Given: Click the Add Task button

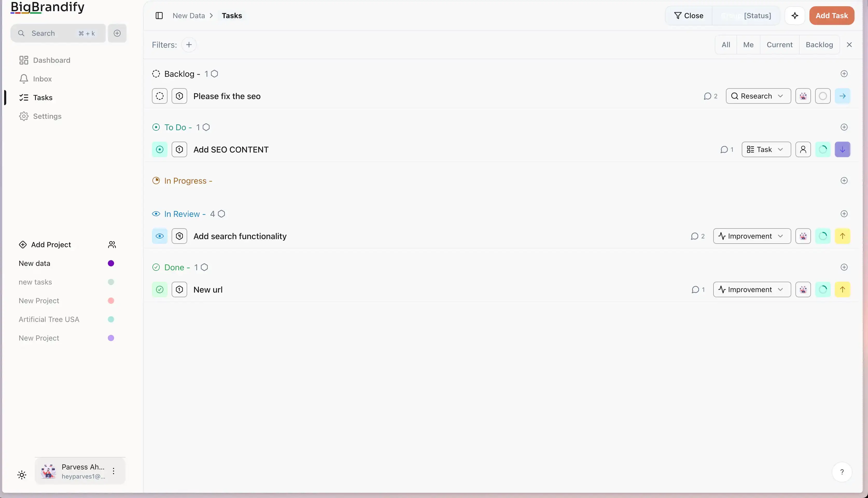Looking at the screenshot, I should coord(831,15).
